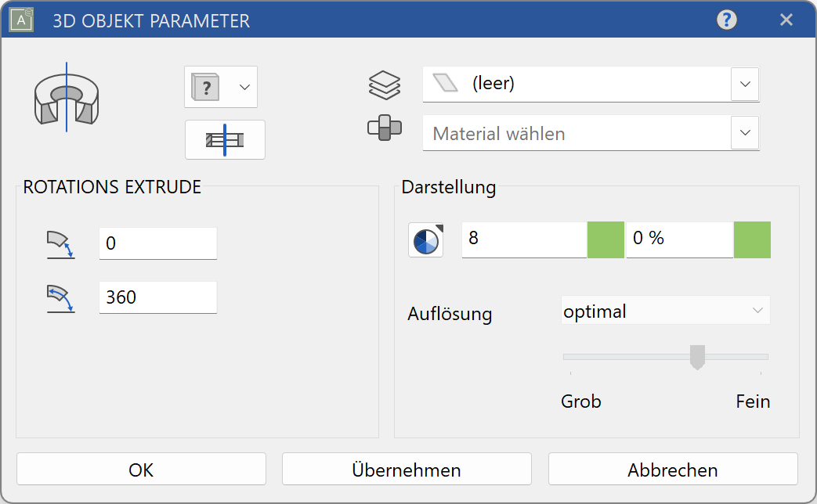Open the help question mark in titlebar
The image size is (817, 504).
coord(726,20)
